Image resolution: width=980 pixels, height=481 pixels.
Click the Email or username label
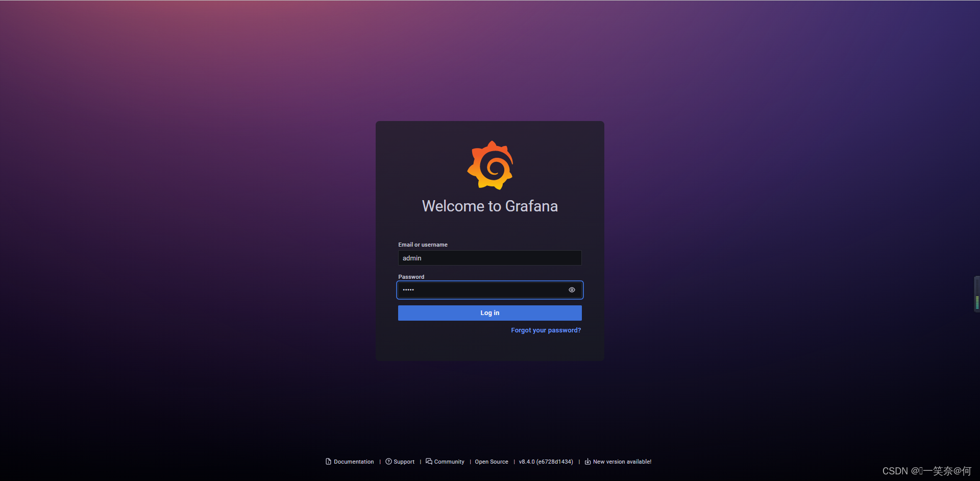(x=423, y=245)
